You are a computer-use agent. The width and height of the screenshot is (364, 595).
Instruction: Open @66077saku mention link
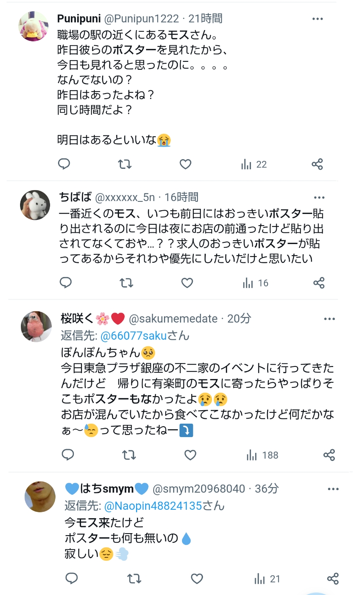[133, 336]
